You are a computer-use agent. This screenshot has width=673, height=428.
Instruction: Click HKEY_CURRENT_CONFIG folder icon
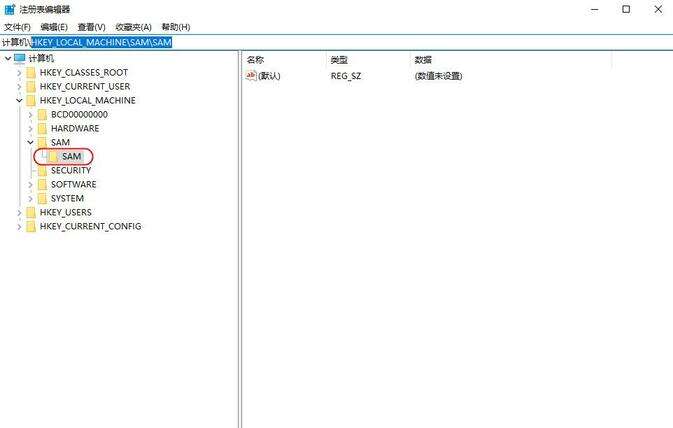point(31,226)
